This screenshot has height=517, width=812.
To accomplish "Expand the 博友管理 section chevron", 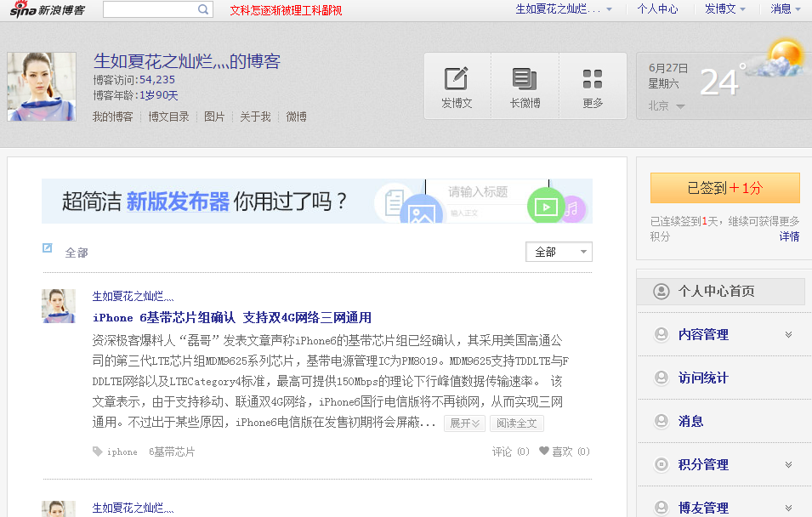I will (x=788, y=508).
